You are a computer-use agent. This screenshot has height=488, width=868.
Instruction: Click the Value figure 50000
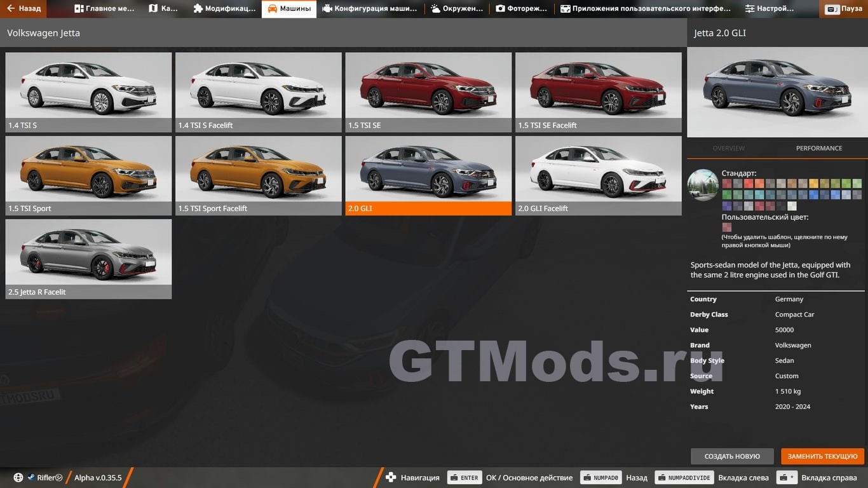click(x=784, y=330)
